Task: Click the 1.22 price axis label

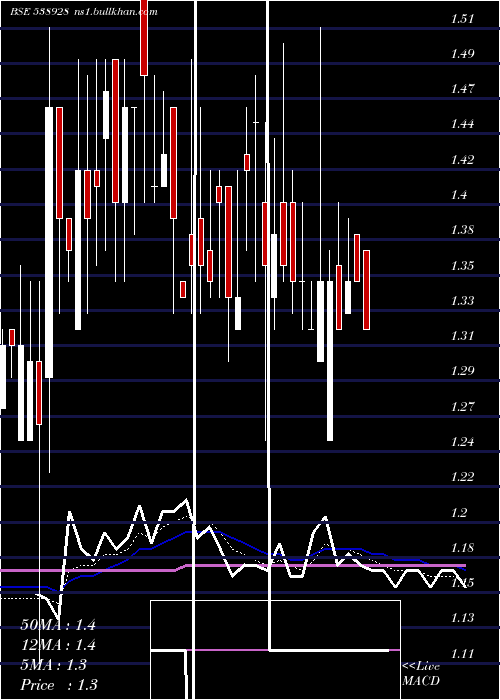Action: click(462, 477)
